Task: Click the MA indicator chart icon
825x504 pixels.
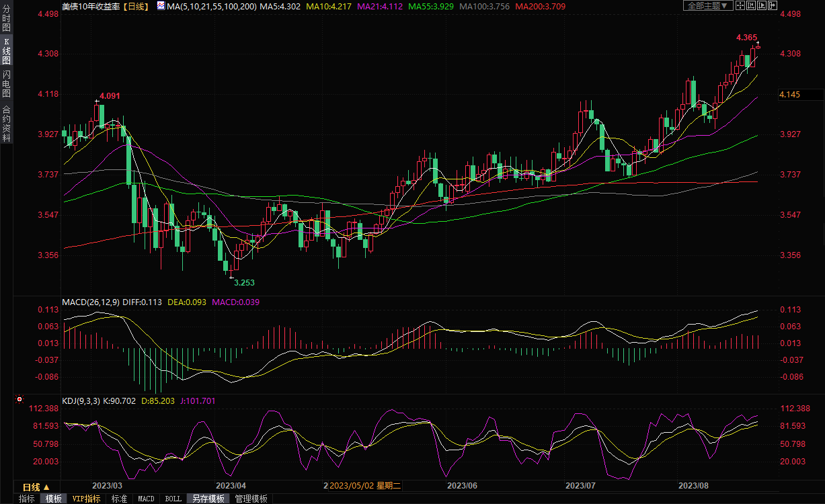Action: [x=160, y=6]
